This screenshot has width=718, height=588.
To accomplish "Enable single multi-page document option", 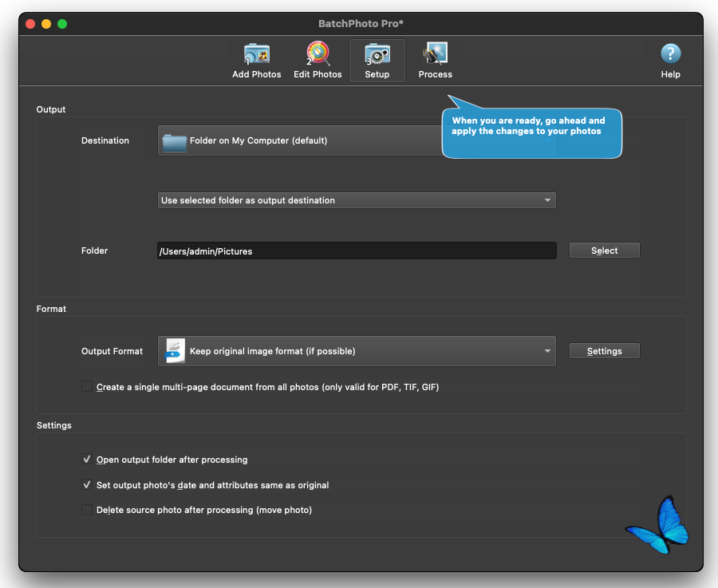I will pyautogui.click(x=87, y=387).
